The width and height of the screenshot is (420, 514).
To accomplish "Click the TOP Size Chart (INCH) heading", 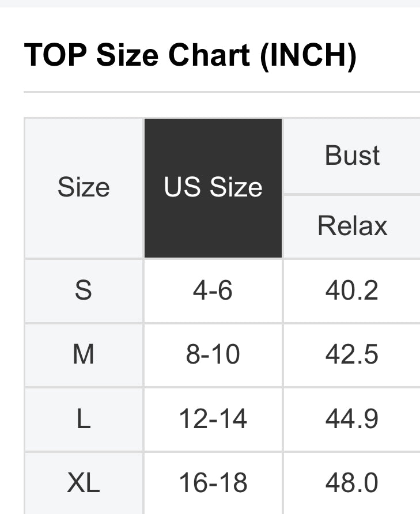I will (x=190, y=56).
